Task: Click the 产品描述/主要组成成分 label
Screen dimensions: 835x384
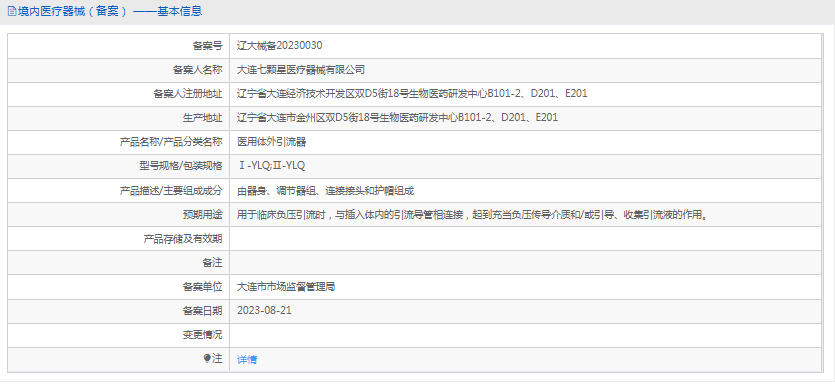Action: tap(170, 191)
